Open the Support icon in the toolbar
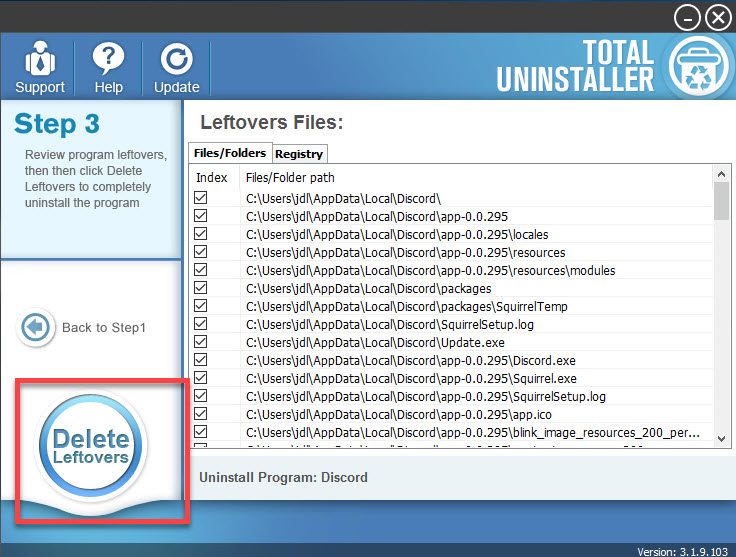Screen dimensions: 736x557 pyautogui.click(x=40, y=67)
